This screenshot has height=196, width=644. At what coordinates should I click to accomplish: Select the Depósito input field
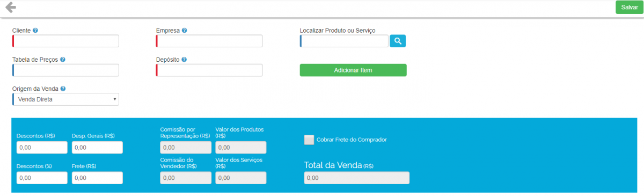209,70
